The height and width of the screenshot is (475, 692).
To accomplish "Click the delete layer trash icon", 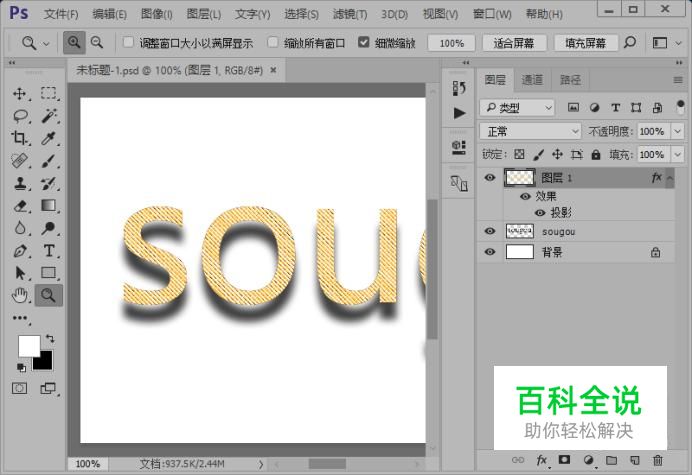I will 658,460.
